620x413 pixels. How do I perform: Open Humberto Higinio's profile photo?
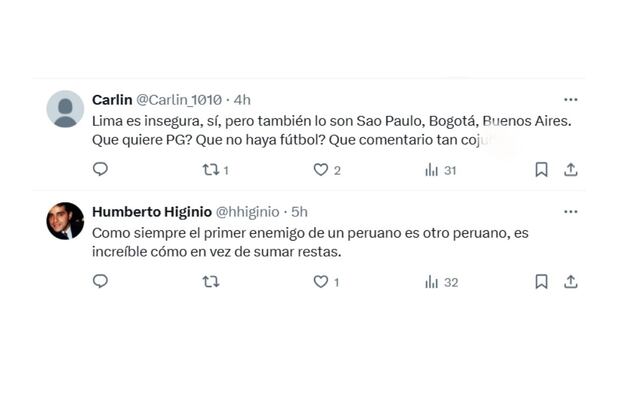(x=65, y=221)
